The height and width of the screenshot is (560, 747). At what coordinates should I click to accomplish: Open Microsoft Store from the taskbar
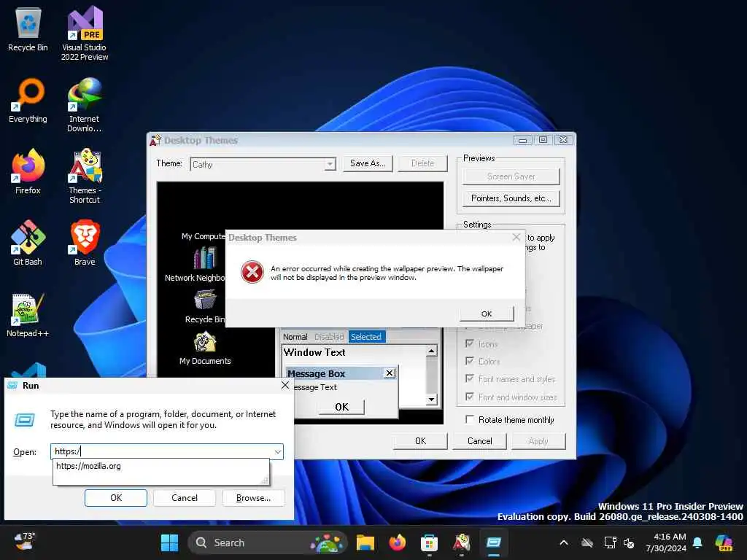[429, 542]
